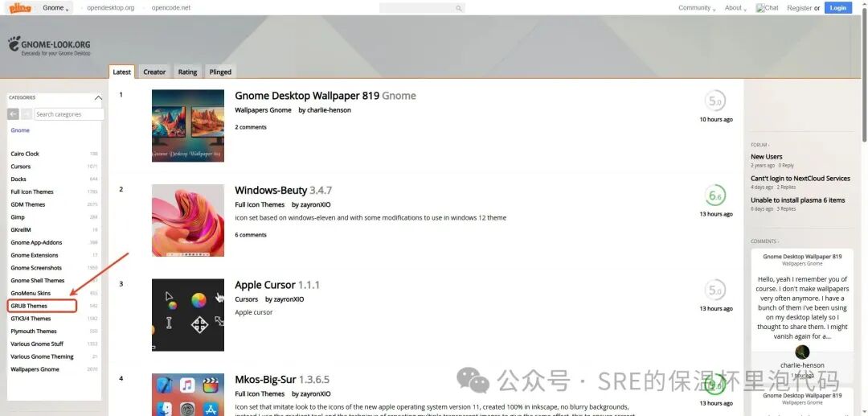Screen dimensions: 868x416
Task: Open the GnoMenu Skins category
Action: pos(31,293)
